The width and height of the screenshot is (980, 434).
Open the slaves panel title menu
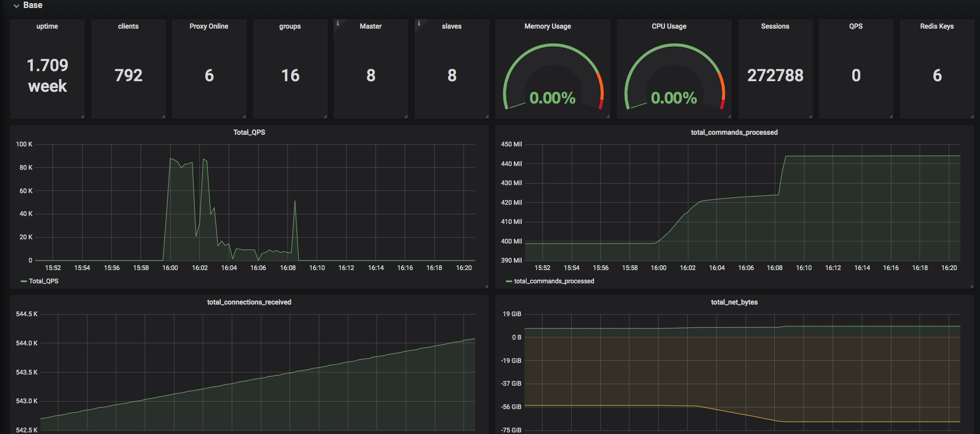pos(452,26)
